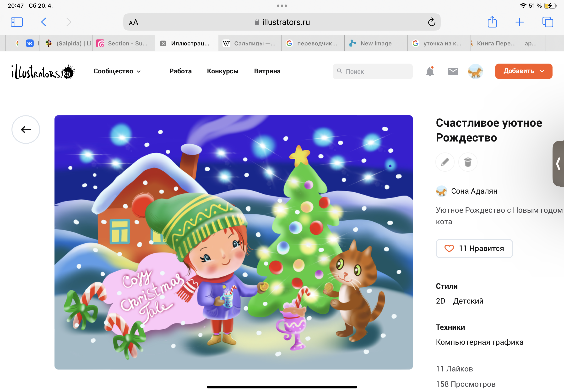Open the notifications bell

(430, 71)
